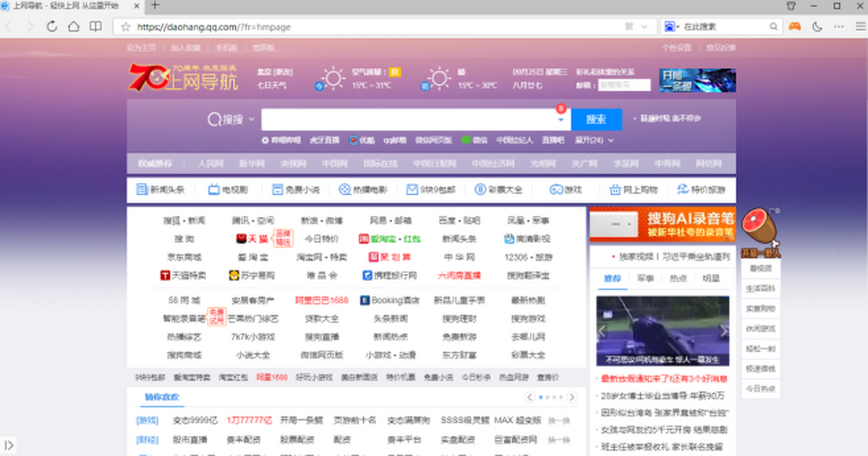The width and height of the screenshot is (868, 456).
Task: Click the game controller toolbar icon
Action: tap(794, 27)
